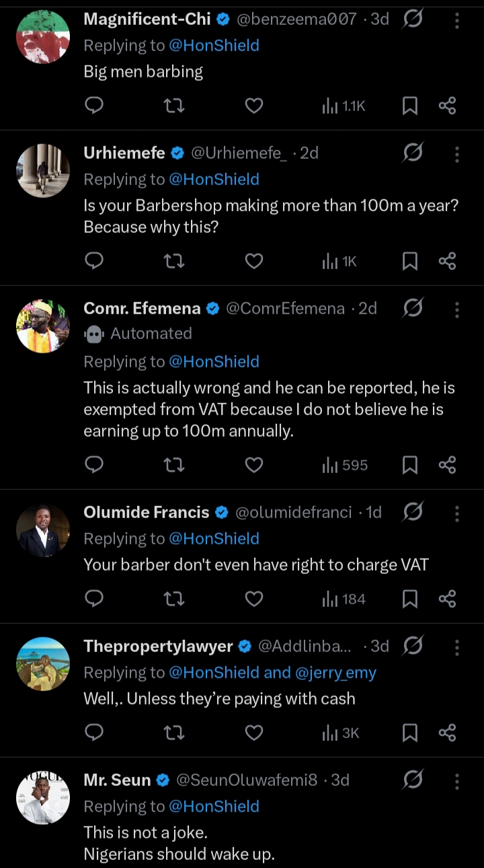484x868 pixels.
Task: Like Comr. Efemena's VAT exemption reply
Action: 253,465
